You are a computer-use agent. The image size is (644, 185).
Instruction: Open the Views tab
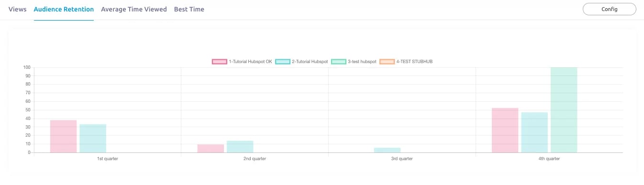tap(18, 9)
